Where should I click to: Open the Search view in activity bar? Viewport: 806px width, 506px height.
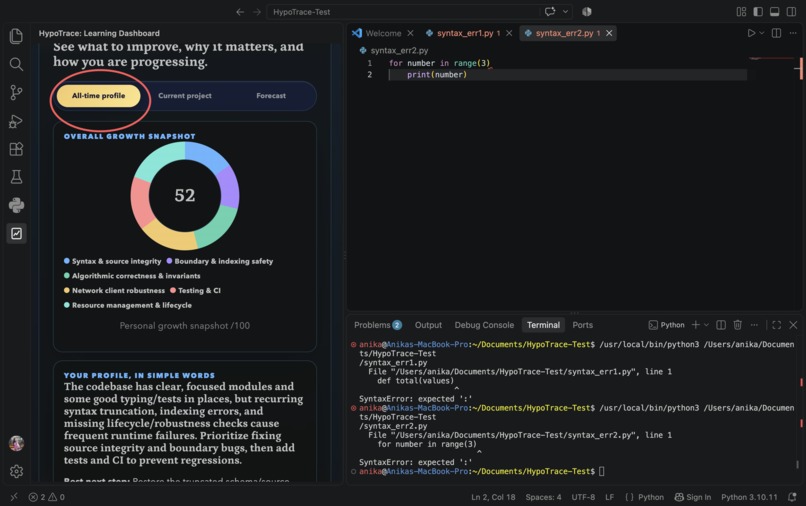tap(16, 64)
